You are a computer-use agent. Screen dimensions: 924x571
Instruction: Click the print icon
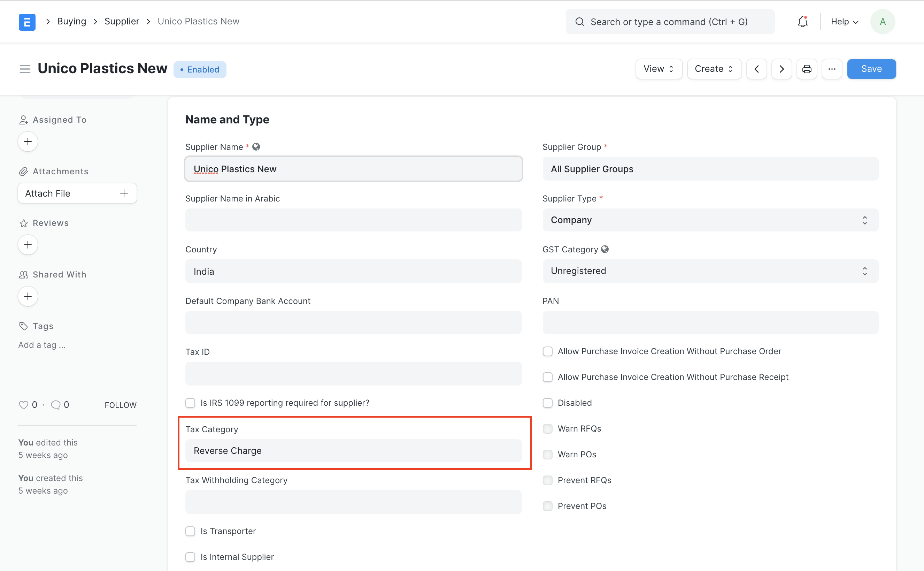pos(807,69)
